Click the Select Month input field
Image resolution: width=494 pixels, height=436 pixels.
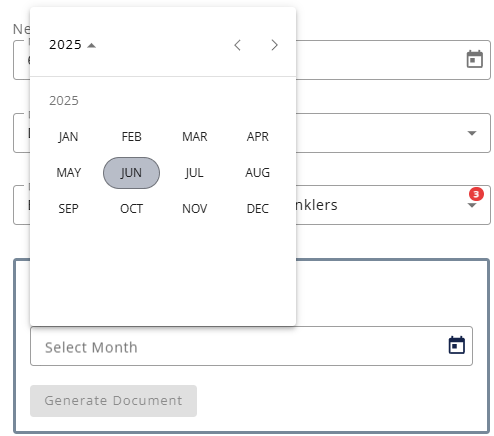(251, 346)
